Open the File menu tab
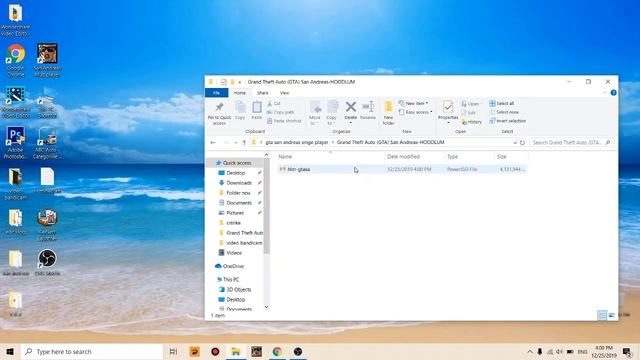 pyautogui.click(x=216, y=93)
